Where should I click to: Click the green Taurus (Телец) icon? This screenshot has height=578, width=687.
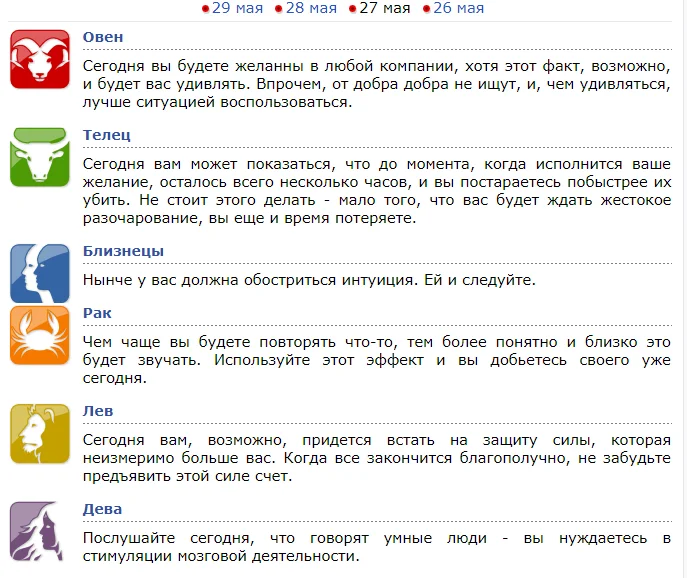[x=40, y=157]
